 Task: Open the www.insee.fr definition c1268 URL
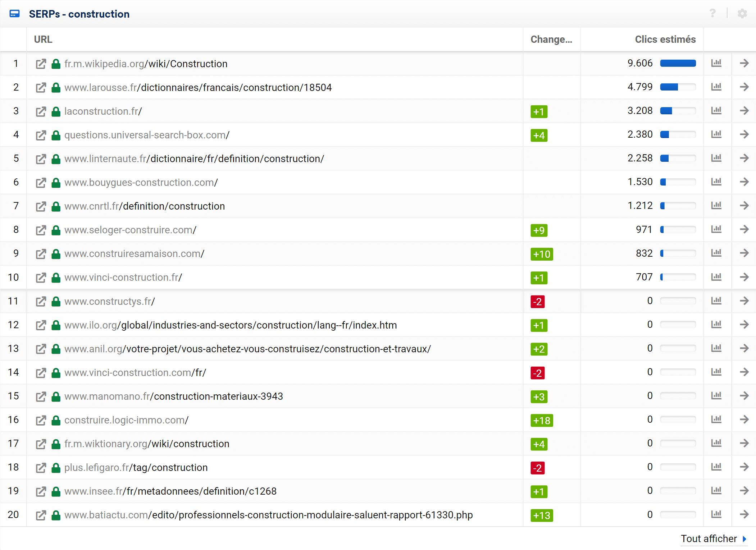170,491
